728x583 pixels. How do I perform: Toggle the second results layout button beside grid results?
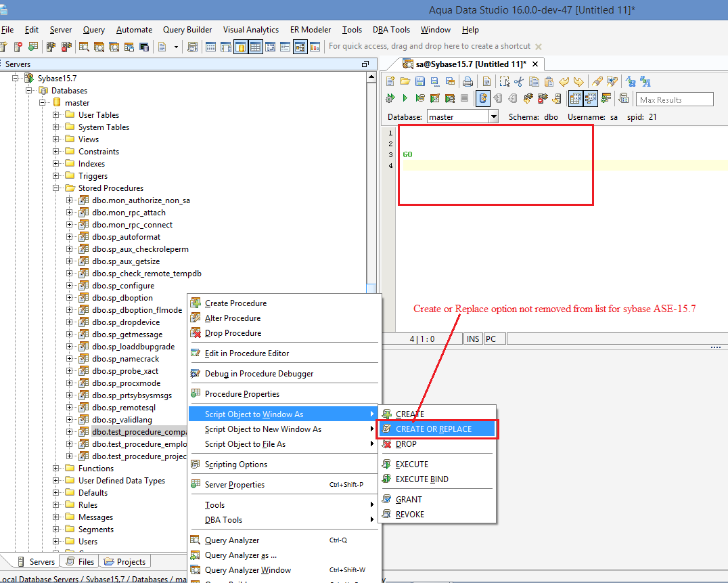click(591, 98)
